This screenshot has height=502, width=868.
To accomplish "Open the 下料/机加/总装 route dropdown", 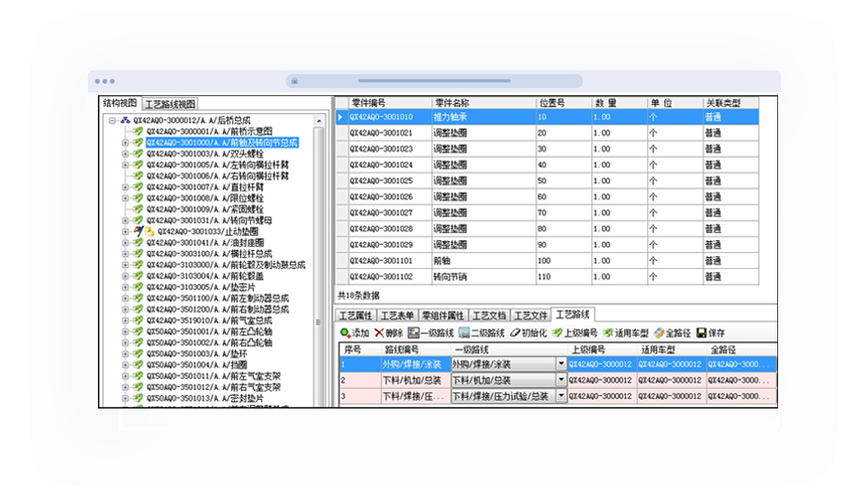I will (561, 380).
